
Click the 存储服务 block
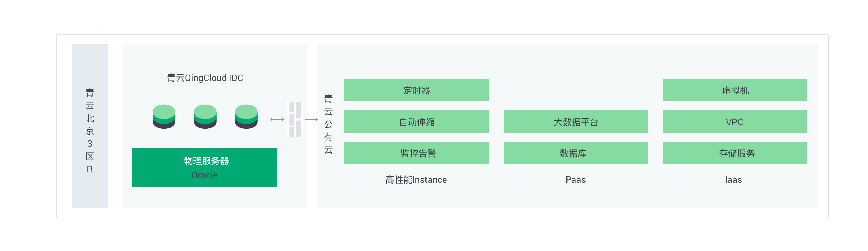[x=735, y=153]
